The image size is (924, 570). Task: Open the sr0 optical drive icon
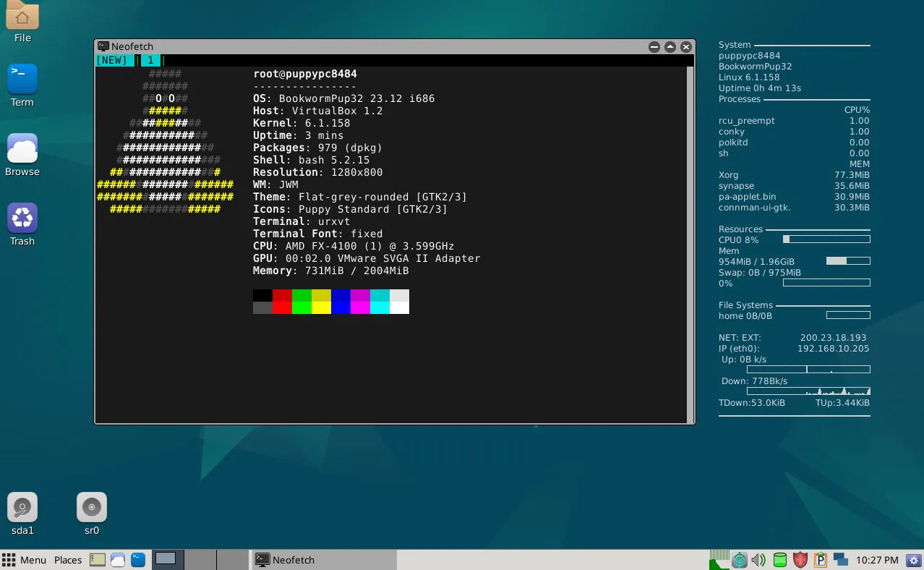click(92, 507)
